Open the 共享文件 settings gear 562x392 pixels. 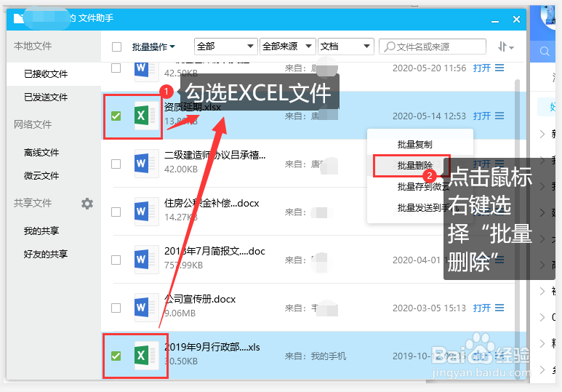[87, 204]
